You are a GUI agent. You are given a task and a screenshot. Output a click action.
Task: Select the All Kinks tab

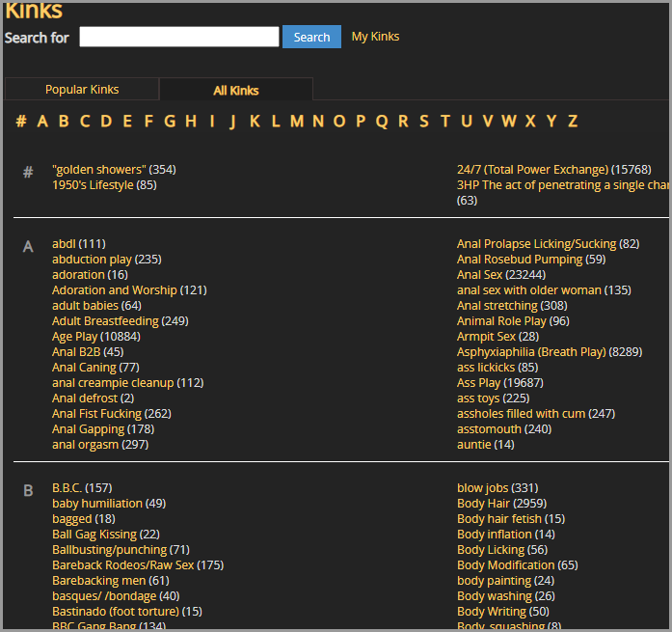tap(236, 91)
